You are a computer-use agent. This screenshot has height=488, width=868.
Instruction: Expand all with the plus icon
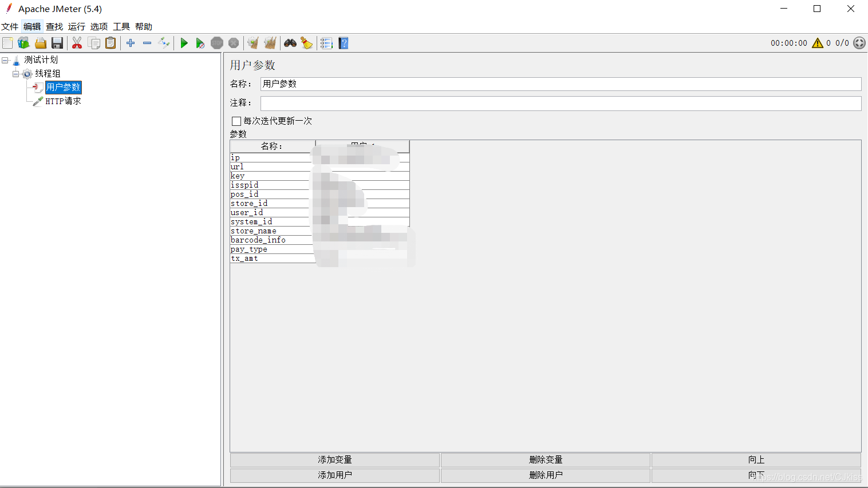tap(131, 43)
